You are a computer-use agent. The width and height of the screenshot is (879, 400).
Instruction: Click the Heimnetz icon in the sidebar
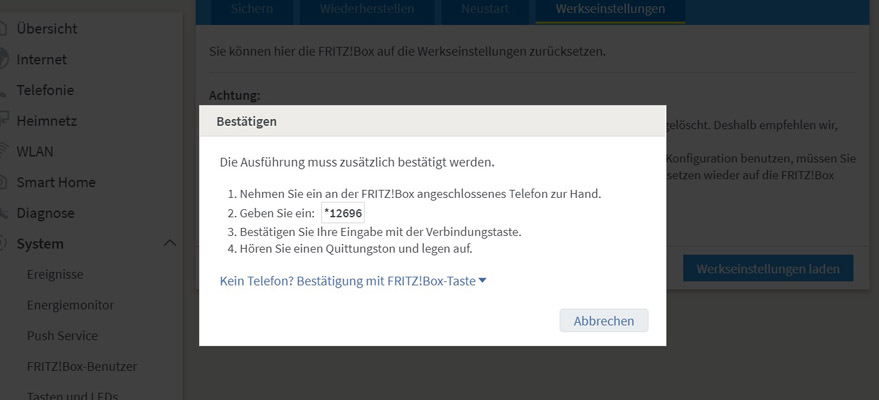[3, 121]
